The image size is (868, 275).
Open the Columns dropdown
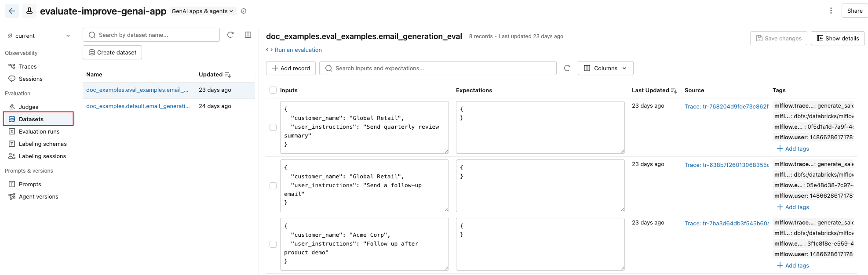coord(605,68)
